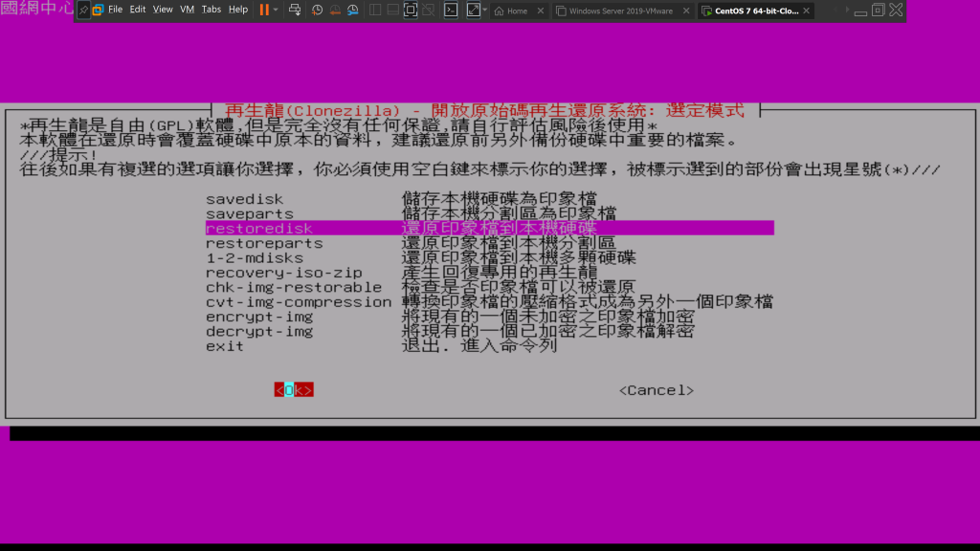Click the pause virtual machine button
980x551 pixels.
tap(263, 10)
